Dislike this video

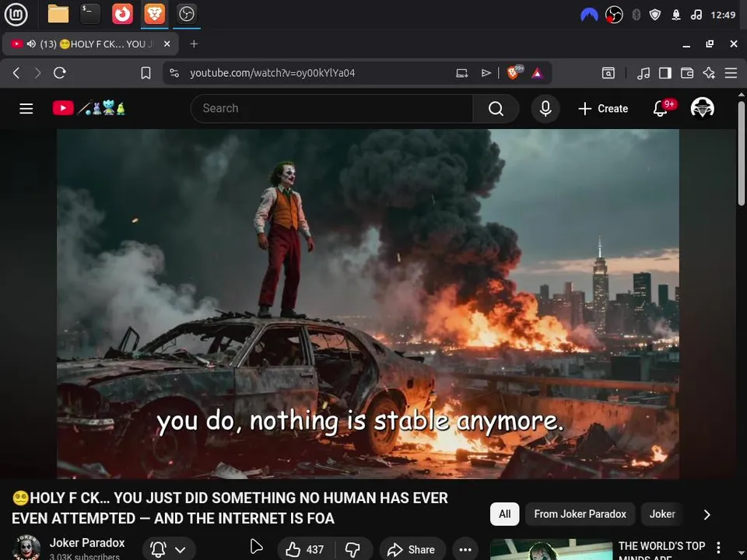(353, 550)
